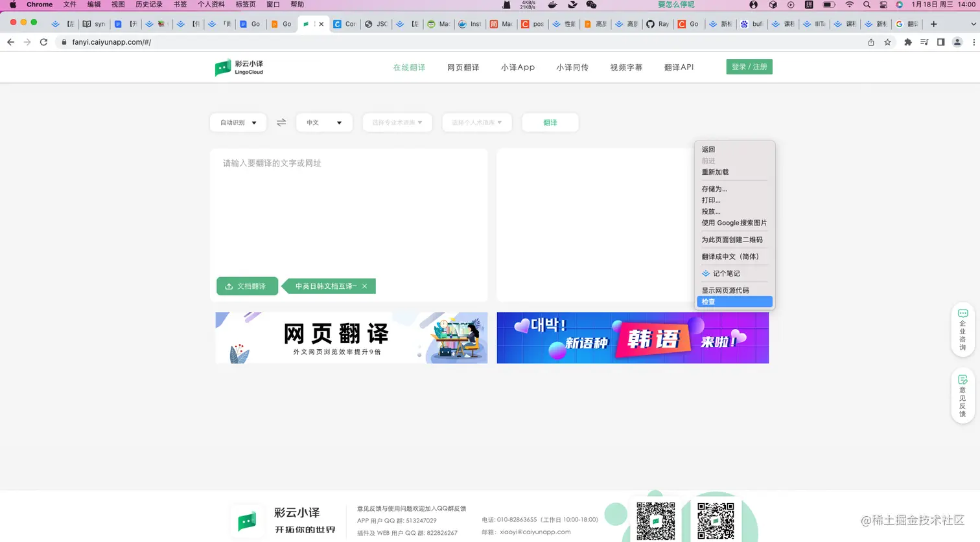Viewport: 980px width, 542px height.
Task: Choose 存储为… in the context menu
Action: coord(734,189)
